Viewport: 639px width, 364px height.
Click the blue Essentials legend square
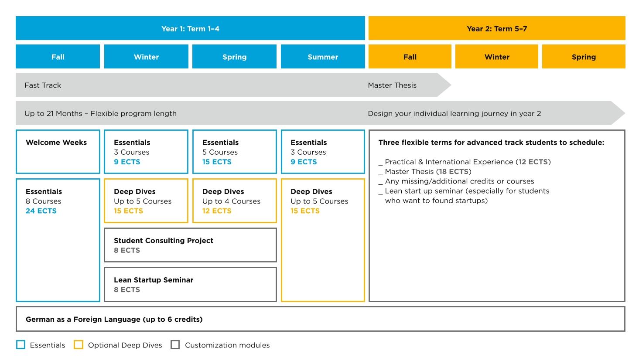point(21,345)
